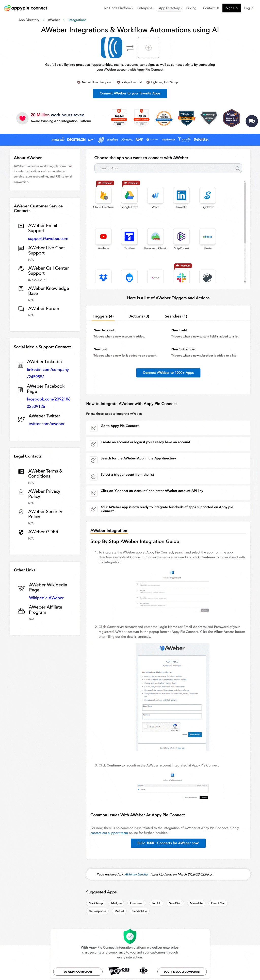Click the AWeber app logo icon
Screen dimensions: 260x980
coord(111,48)
